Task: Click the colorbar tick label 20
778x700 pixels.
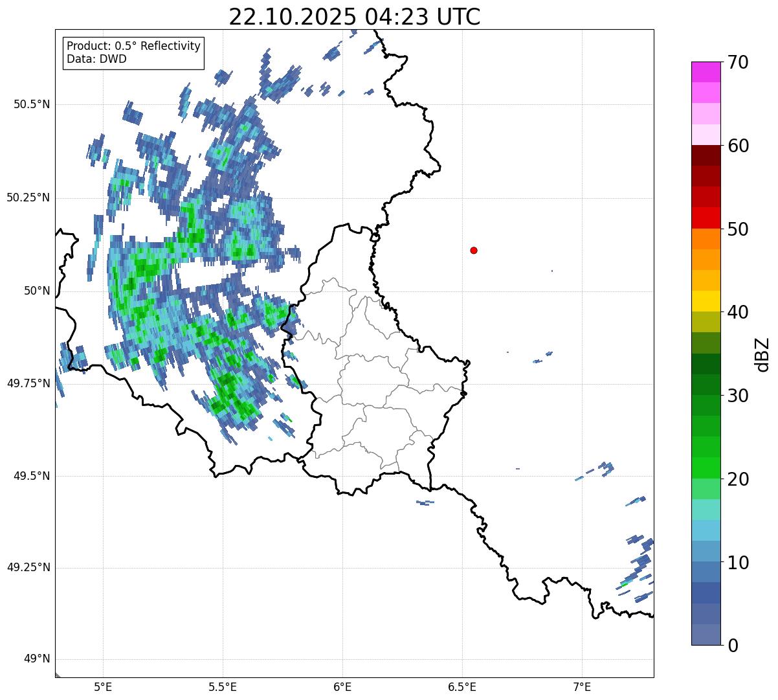Action: (x=738, y=479)
